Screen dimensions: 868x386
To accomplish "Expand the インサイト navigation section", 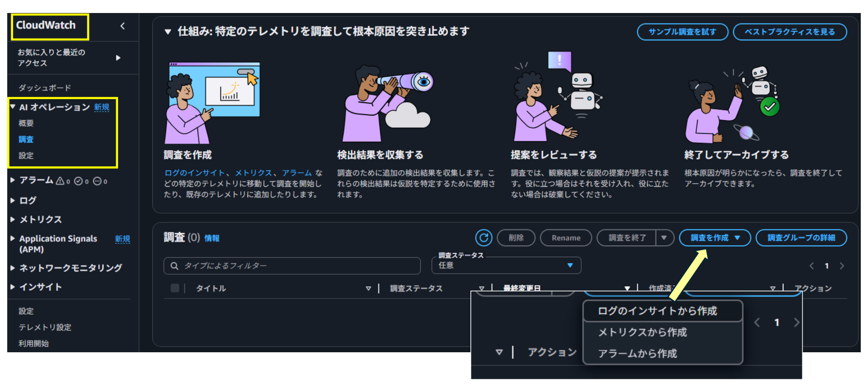I will tap(13, 287).
